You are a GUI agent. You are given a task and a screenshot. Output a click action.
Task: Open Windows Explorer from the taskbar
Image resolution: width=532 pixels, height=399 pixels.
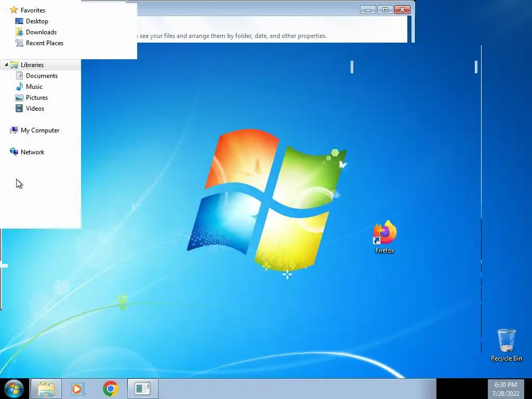coord(46,389)
